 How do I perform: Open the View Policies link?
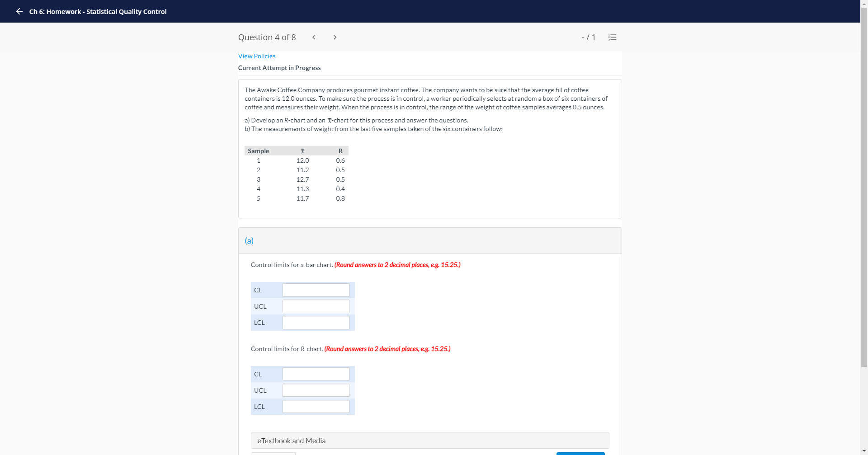(x=256, y=56)
